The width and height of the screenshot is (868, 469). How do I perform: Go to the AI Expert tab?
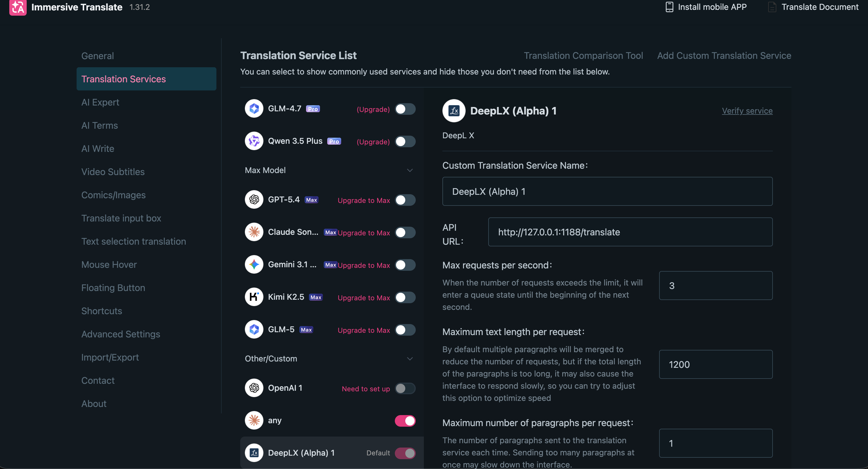[x=146, y=102]
